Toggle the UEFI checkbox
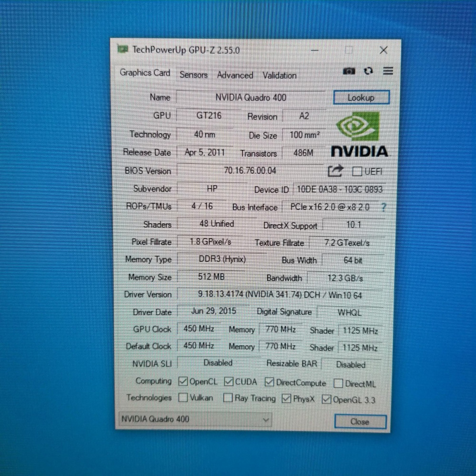Image resolution: width=476 pixels, height=476 pixels. (357, 171)
